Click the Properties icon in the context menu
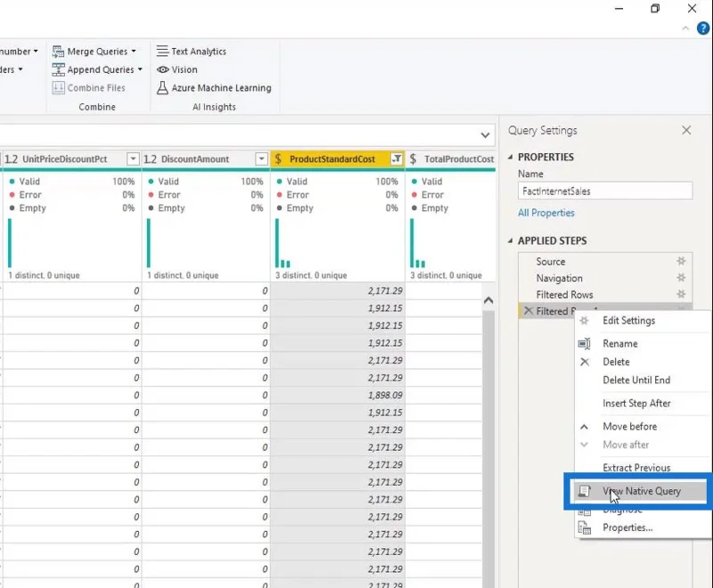 585,527
